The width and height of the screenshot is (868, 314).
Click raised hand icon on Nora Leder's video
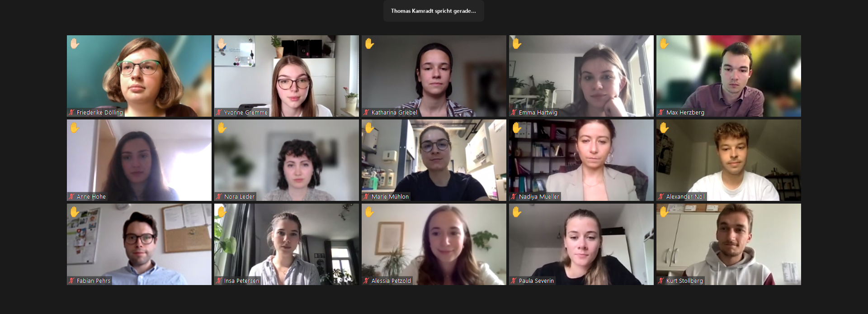pyautogui.click(x=222, y=128)
